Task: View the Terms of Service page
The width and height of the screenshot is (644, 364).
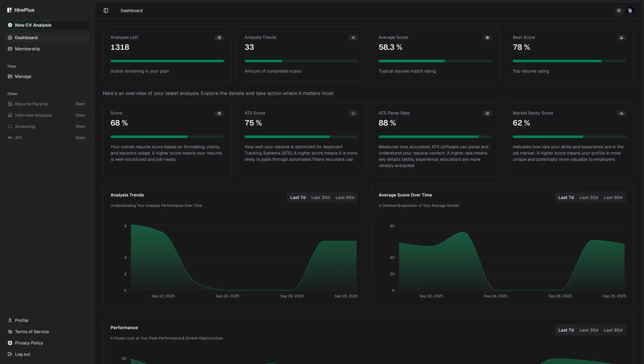Action: 32,332
